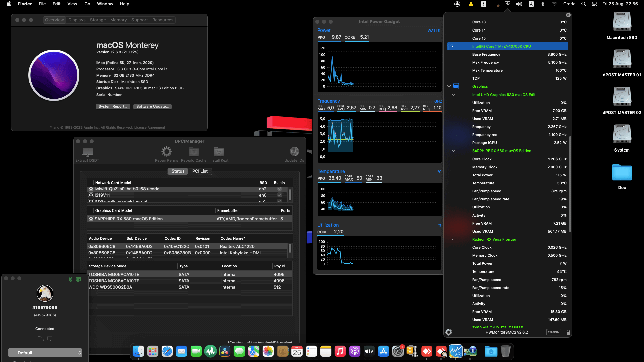Click the 2500MHz selector in HWMonitorSMC2
Screen dimensions: 644x362
(x=553, y=332)
